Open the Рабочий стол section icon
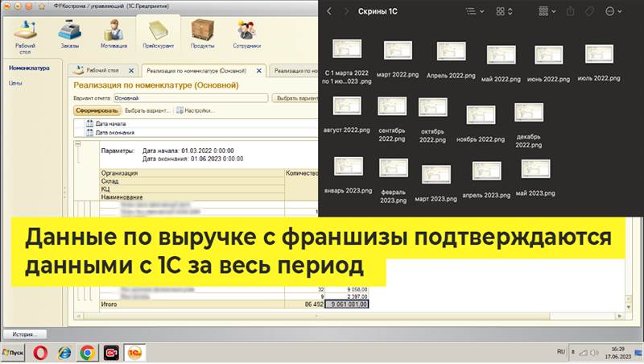The image size is (644, 364). coord(28,35)
